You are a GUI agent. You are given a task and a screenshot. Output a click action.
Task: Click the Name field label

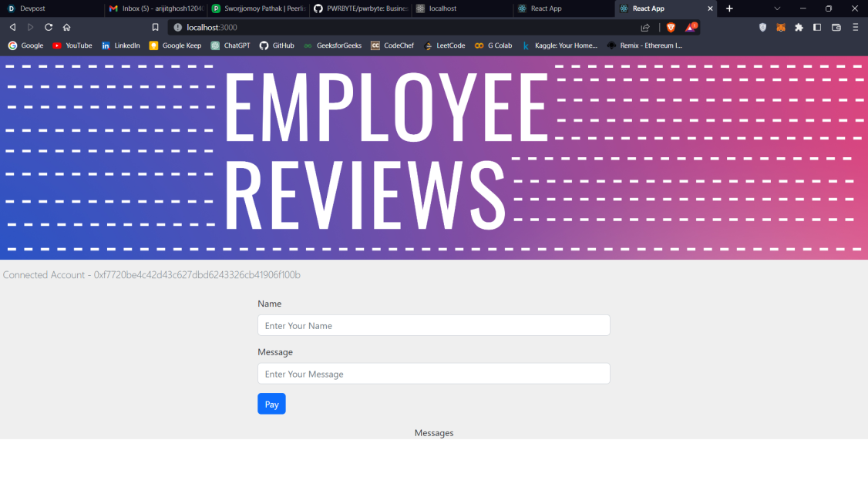270,304
